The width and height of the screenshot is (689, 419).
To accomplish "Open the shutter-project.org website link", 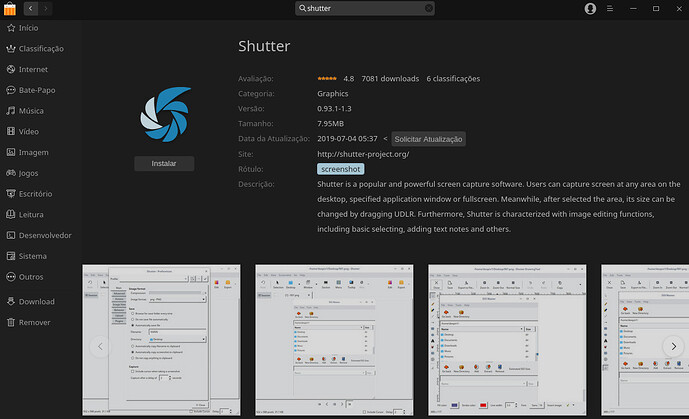I will (363, 154).
